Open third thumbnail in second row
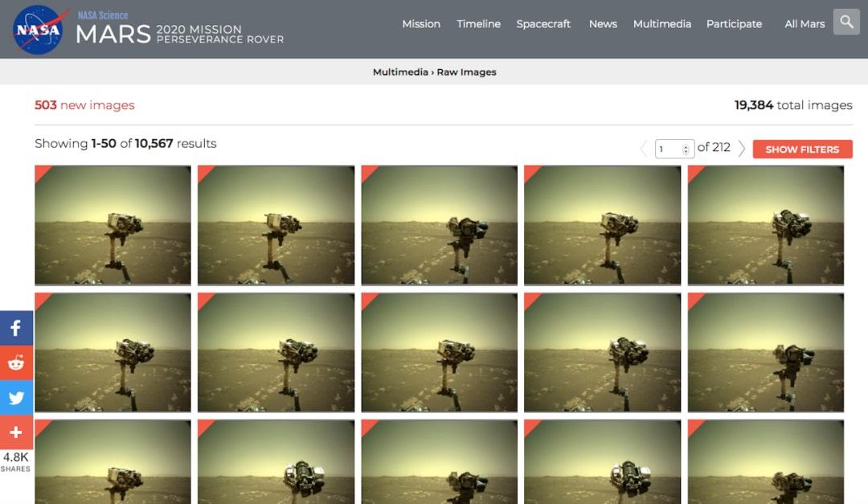The height and width of the screenshot is (504, 868). pyautogui.click(x=440, y=352)
